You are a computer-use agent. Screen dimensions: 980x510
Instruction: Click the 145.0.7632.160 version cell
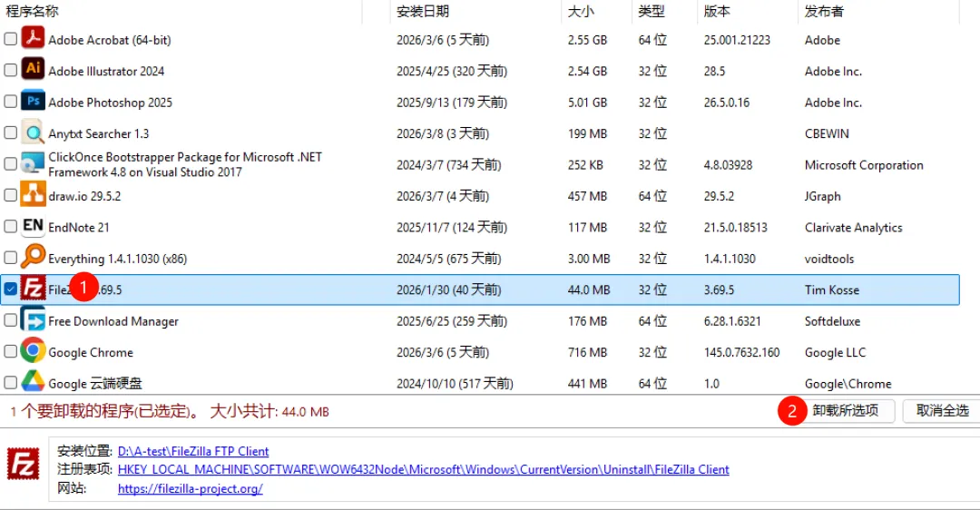[742, 352]
